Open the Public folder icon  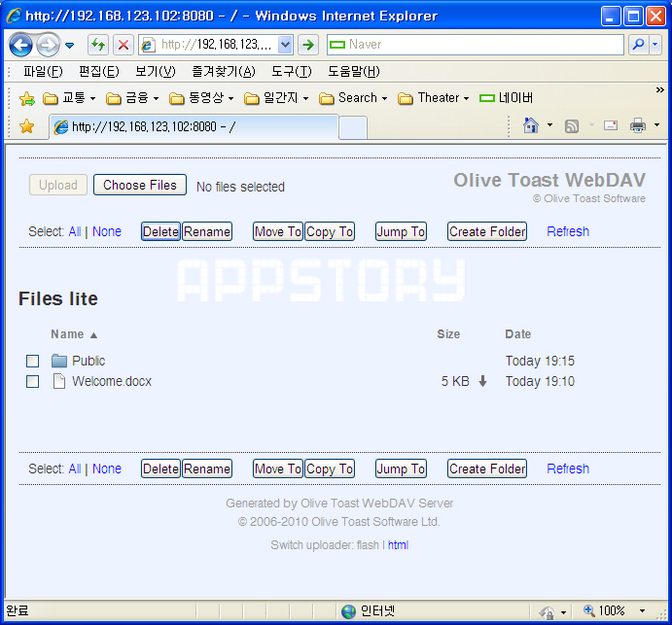59,362
